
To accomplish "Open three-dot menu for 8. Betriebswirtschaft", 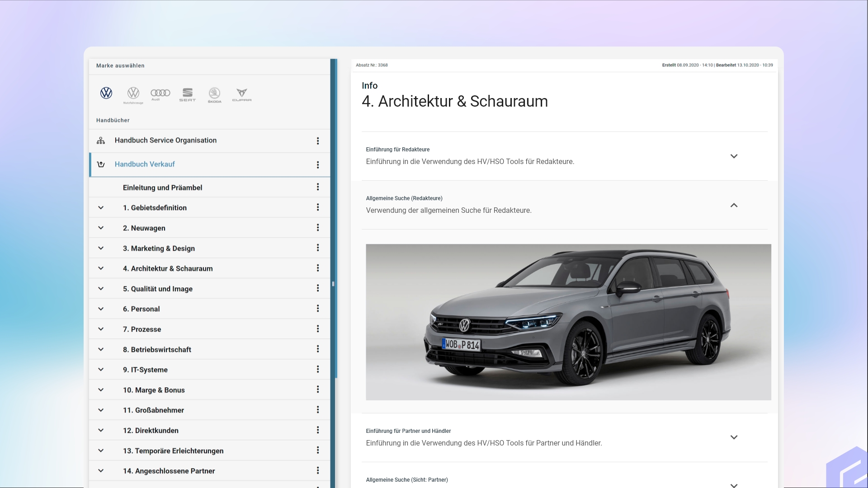I will [318, 349].
